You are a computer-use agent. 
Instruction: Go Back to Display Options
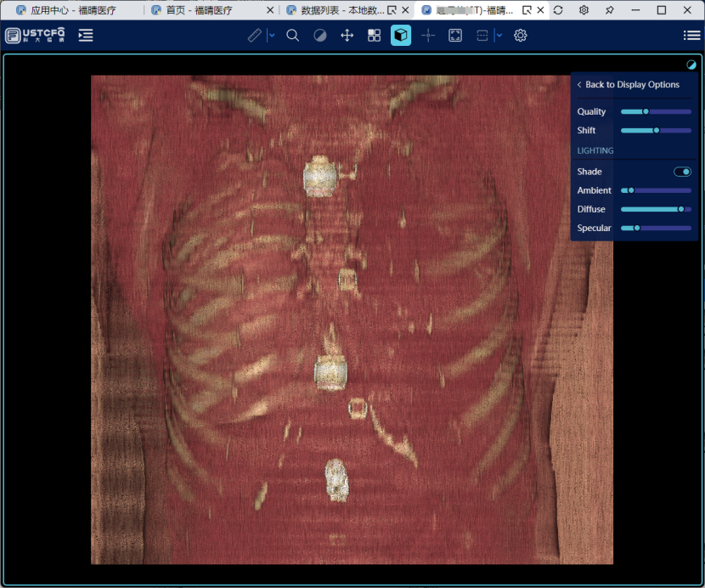pos(629,85)
